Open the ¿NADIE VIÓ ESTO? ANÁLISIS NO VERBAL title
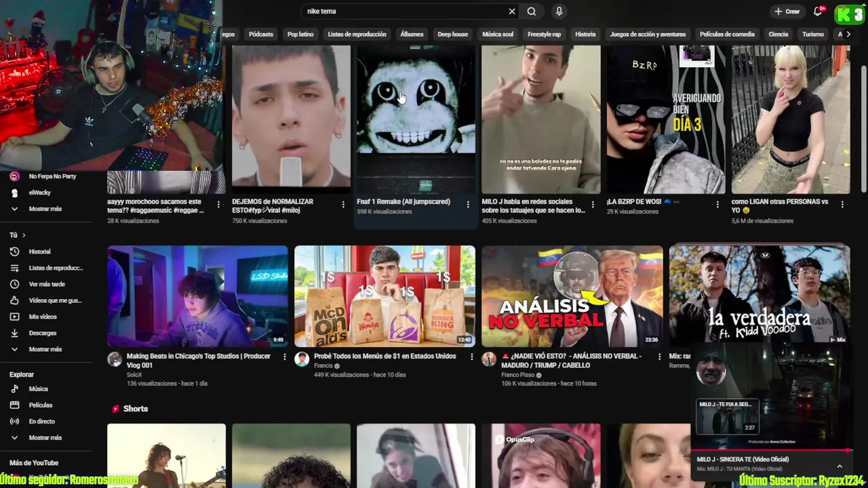Screen dimensions: 868x488 tap(571, 361)
